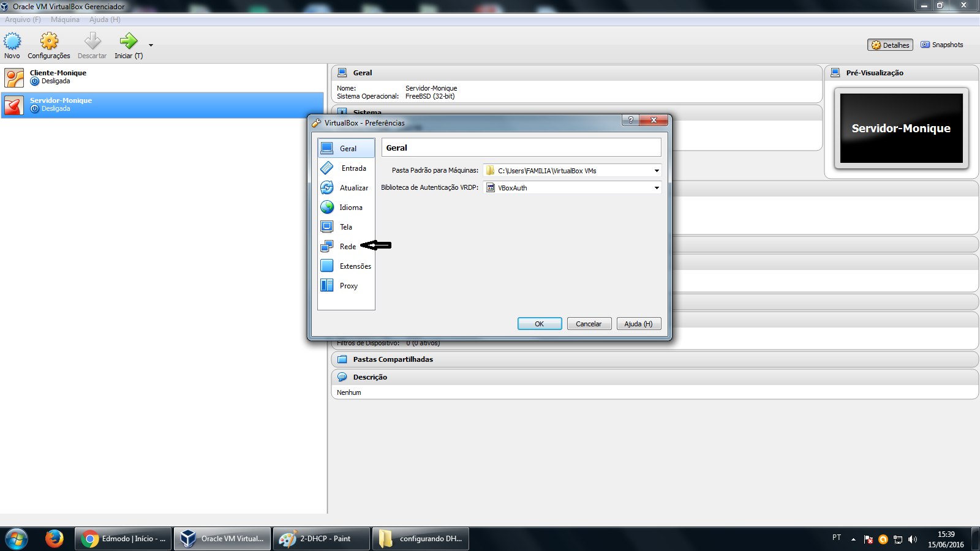The width and height of the screenshot is (980, 551).
Task: Click the Cliente-Monique OS icon
Action: (14, 78)
